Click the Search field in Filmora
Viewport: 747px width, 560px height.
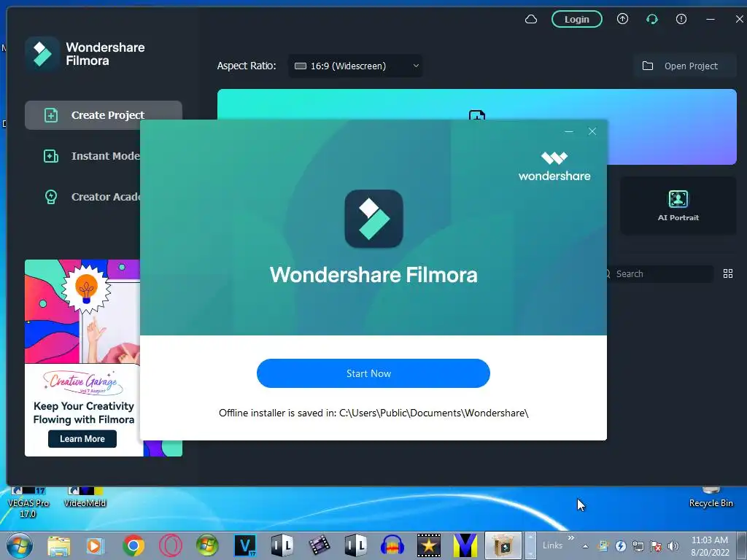coord(659,274)
